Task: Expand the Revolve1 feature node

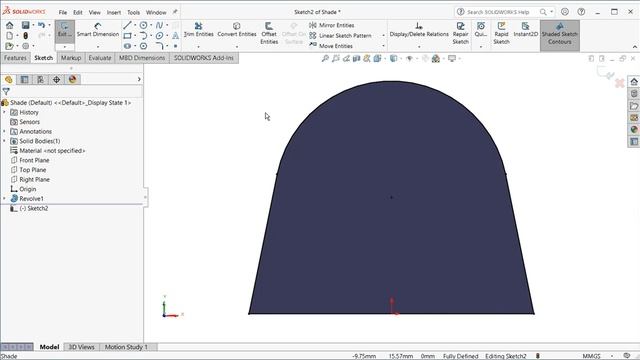Action: click(x=4, y=198)
